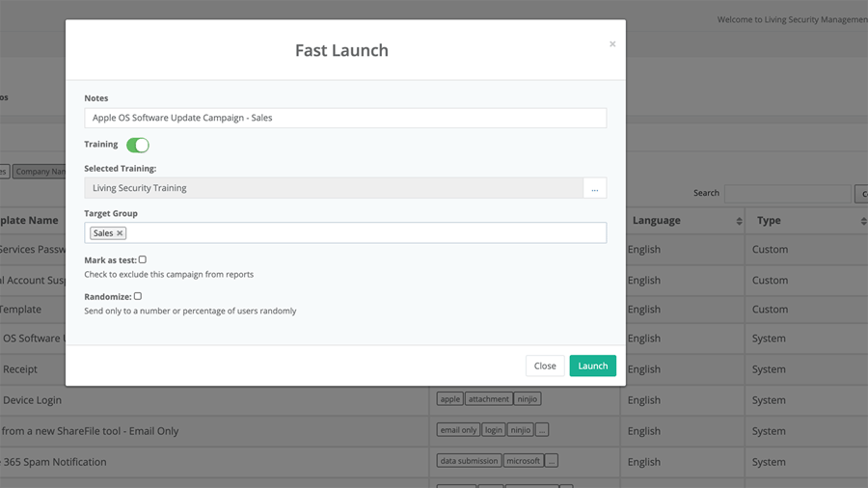Click the data submission tag

[x=469, y=460]
